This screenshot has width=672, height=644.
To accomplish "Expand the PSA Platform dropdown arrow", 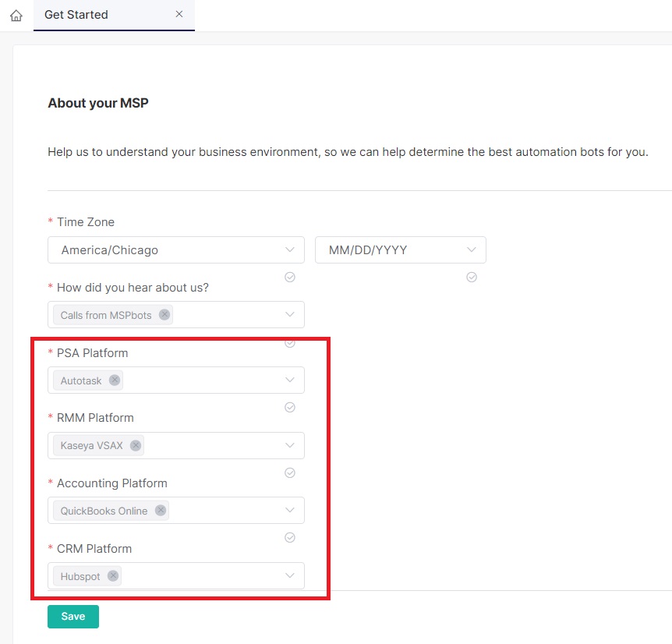I will tap(290, 380).
